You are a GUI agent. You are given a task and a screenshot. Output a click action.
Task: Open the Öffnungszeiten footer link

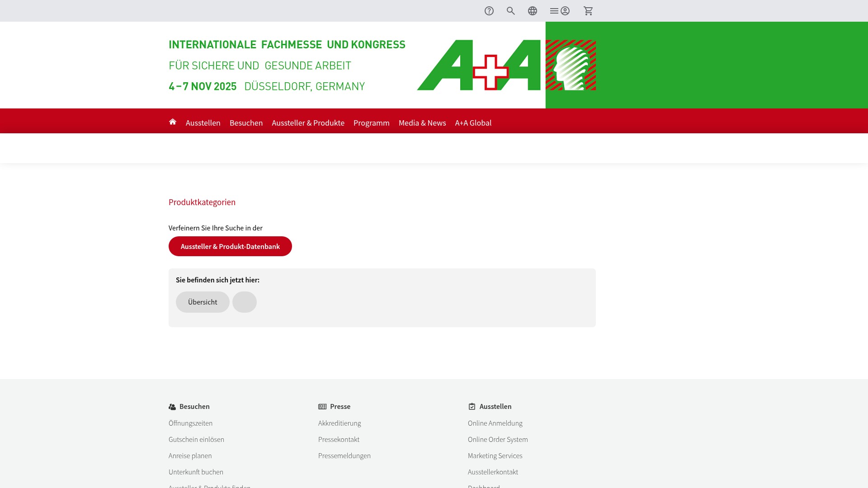coord(190,423)
